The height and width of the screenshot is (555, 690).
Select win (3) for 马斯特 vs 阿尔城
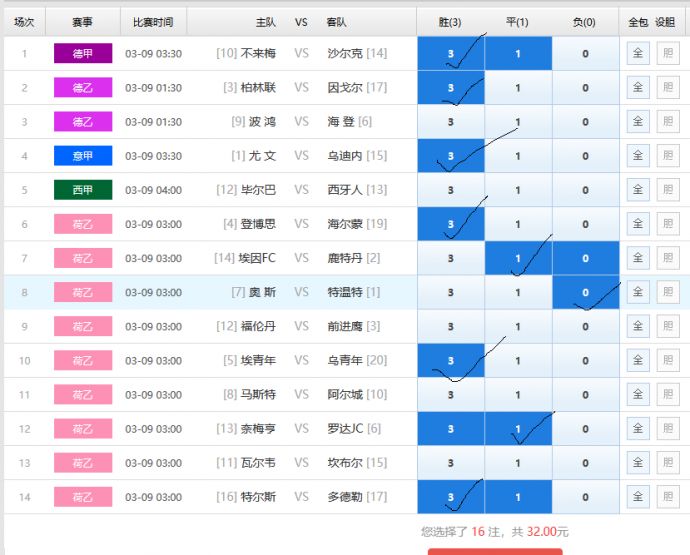click(x=451, y=394)
